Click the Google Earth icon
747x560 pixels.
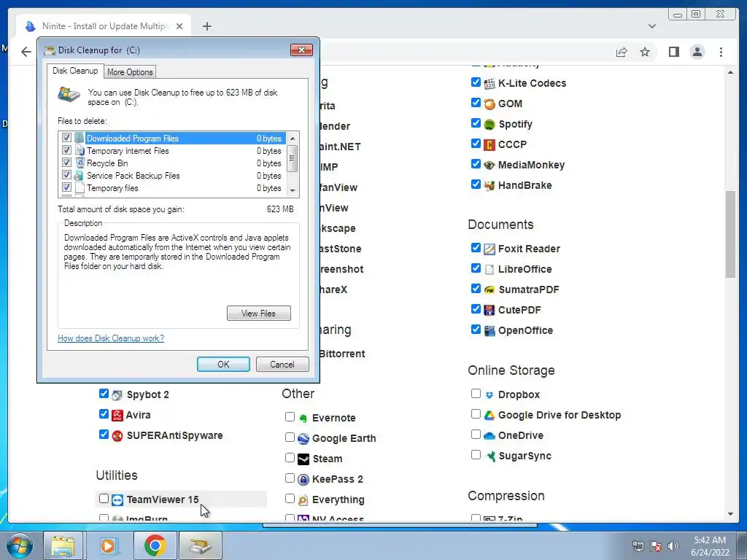(303, 438)
